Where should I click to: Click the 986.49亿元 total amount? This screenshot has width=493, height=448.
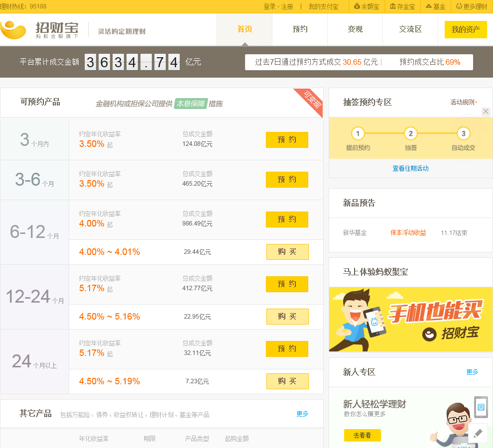198,224
